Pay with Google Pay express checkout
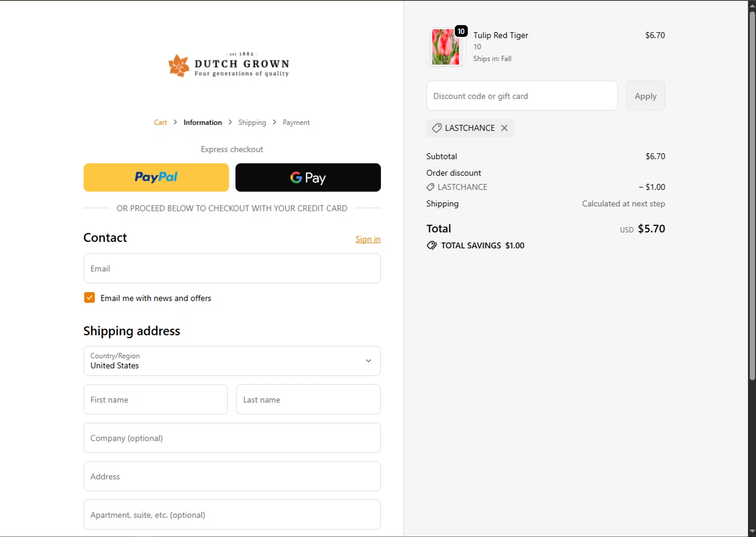Viewport: 756px width, 537px height. (308, 177)
